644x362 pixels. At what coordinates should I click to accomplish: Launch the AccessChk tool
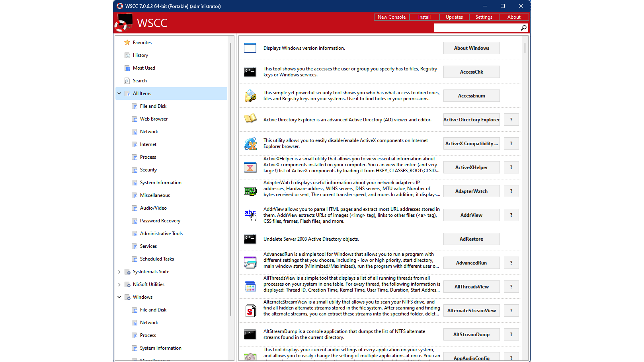tap(472, 72)
